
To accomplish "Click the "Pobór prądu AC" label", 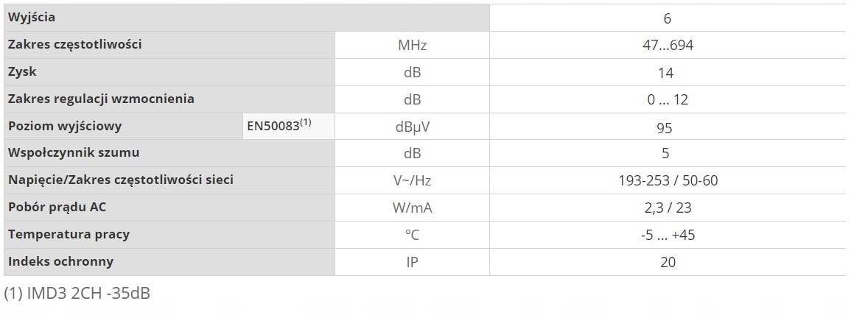I will click(x=57, y=208).
